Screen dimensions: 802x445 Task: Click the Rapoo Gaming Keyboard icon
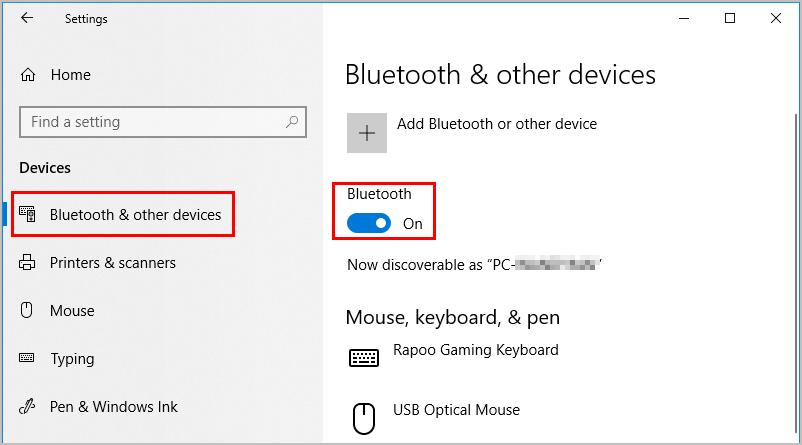[364, 357]
